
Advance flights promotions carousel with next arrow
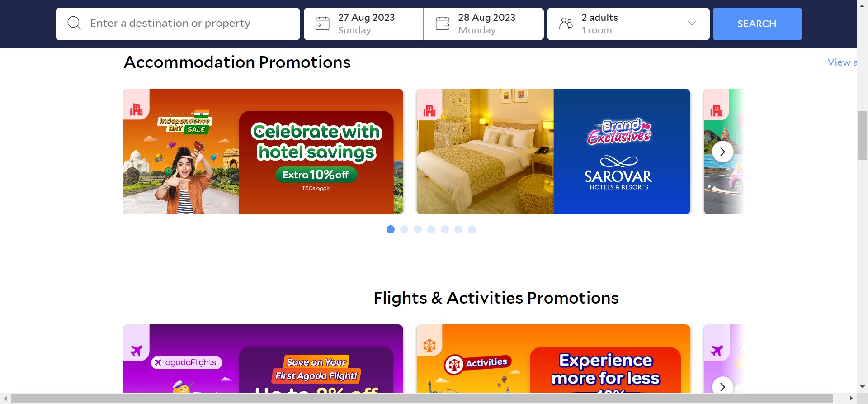722,387
